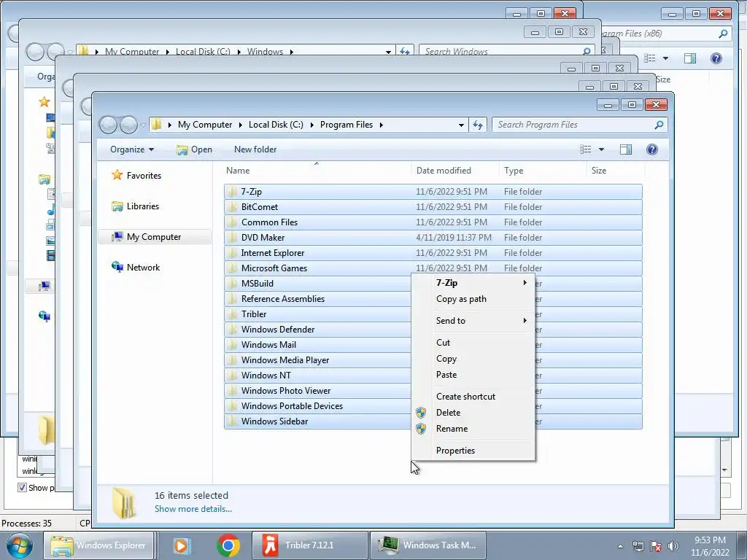The image size is (747, 560).
Task: Click the volume speaker icon in system tray
Action: coord(673,546)
